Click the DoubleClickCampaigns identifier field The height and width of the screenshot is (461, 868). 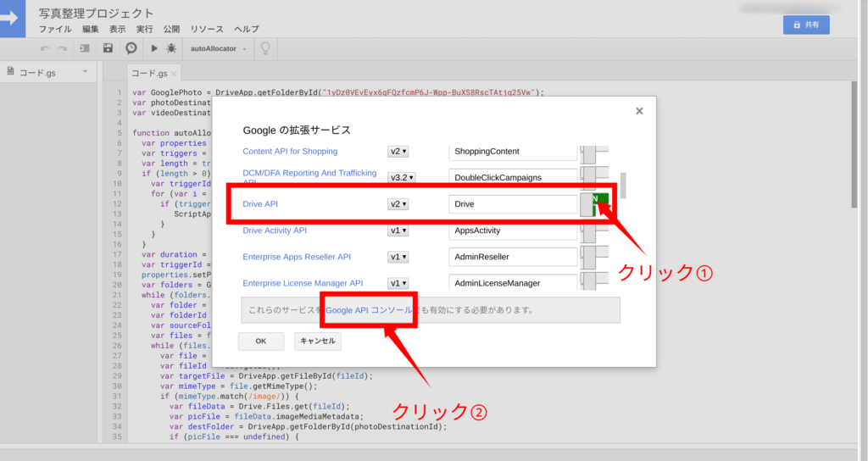(513, 178)
